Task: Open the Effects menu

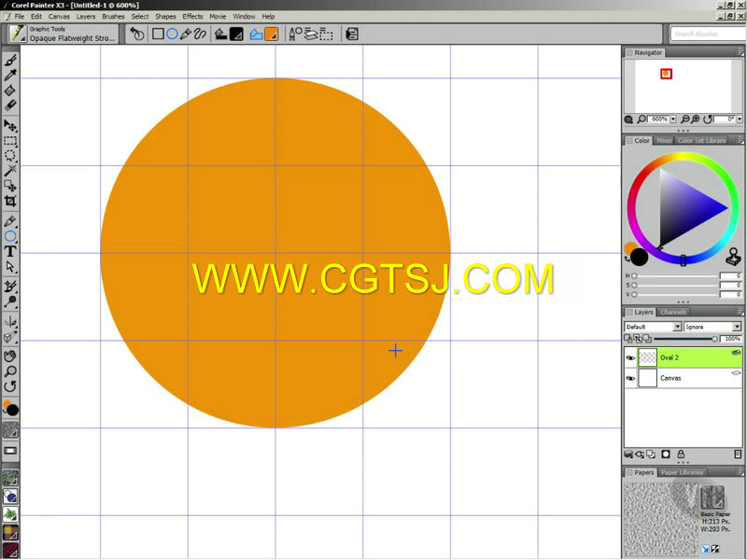Action: [192, 16]
